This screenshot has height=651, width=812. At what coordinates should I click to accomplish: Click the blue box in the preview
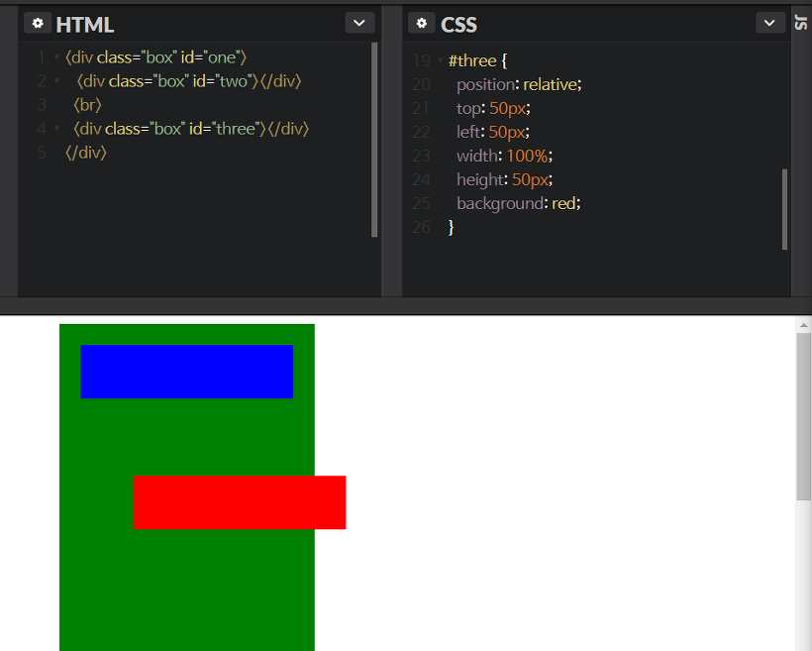(x=187, y=372)
